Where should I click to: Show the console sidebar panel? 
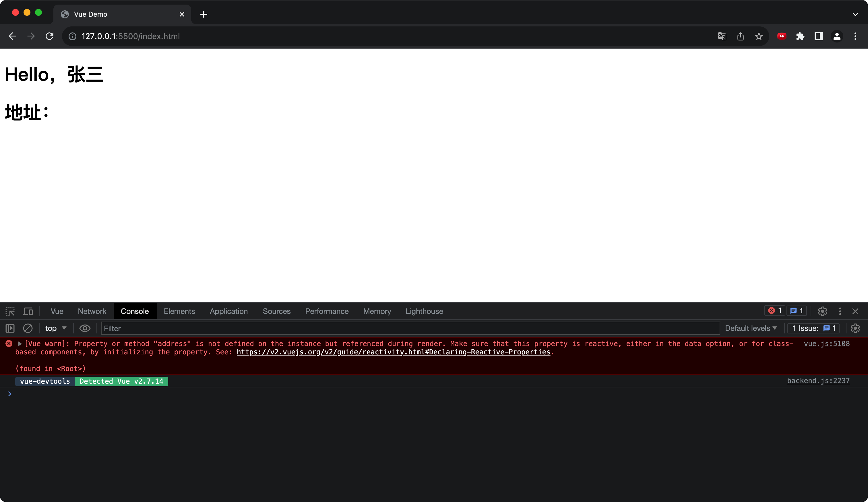coord(10,328)
